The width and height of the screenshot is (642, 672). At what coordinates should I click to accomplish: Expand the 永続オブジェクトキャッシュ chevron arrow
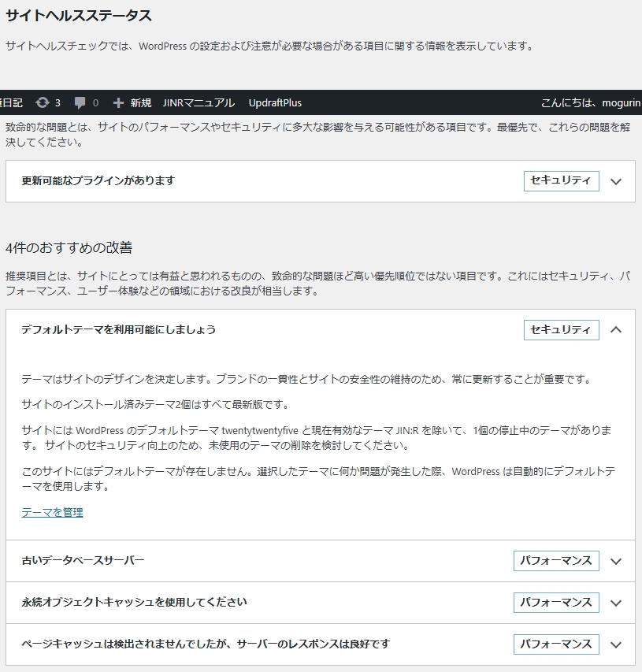click(x=616, y=603)
